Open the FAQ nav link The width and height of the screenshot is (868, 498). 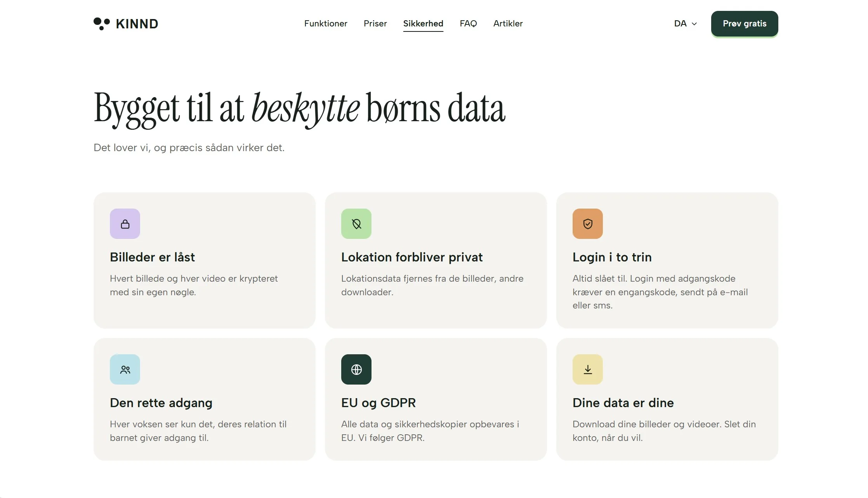pyautogui.click(x=468, y=24)
